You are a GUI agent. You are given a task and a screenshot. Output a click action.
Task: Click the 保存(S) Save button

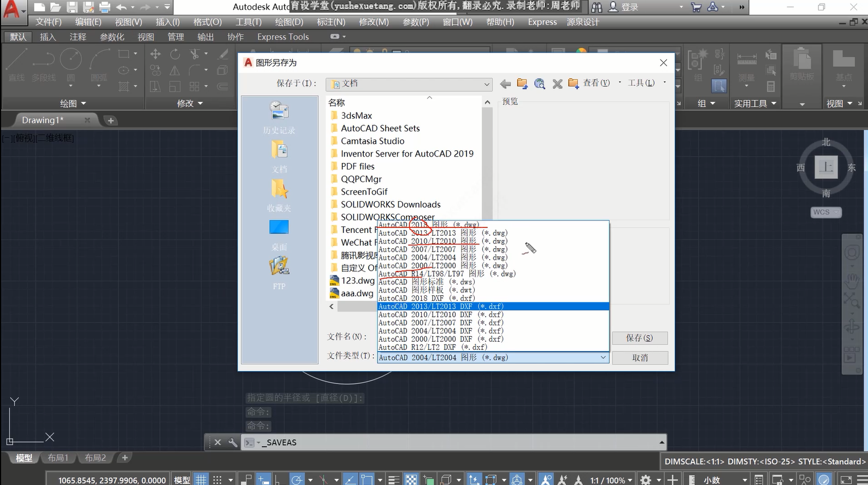640,338
